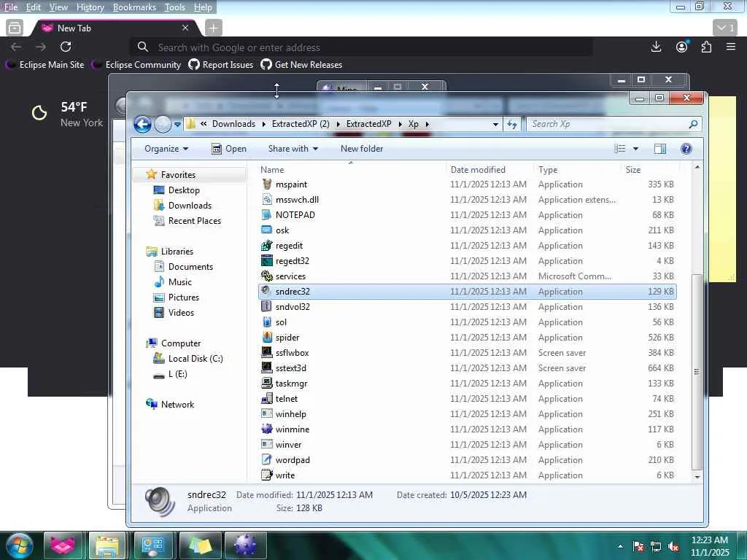
Task: Reload the page with browser refresh icon
Action: click(66, 47)
